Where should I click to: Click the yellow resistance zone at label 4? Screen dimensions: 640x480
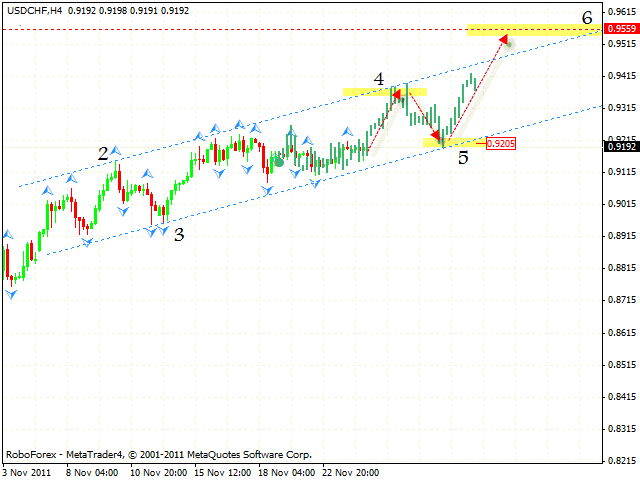(385, 92)
